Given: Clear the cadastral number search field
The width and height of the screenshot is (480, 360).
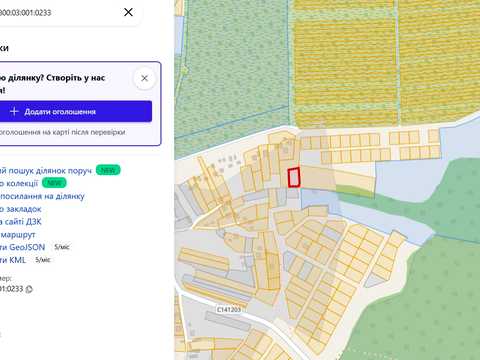Looking at the screenshot, I should pyautogui.click(x=128, y=12).
